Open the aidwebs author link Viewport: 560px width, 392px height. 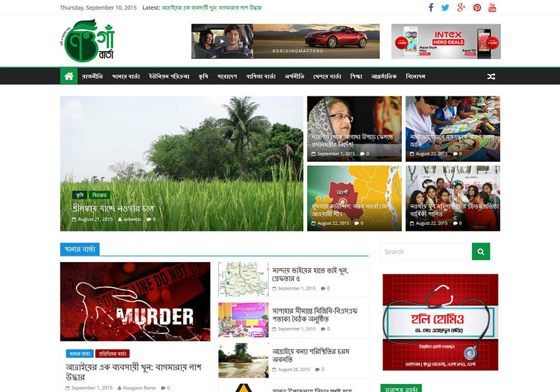[132, 219]
